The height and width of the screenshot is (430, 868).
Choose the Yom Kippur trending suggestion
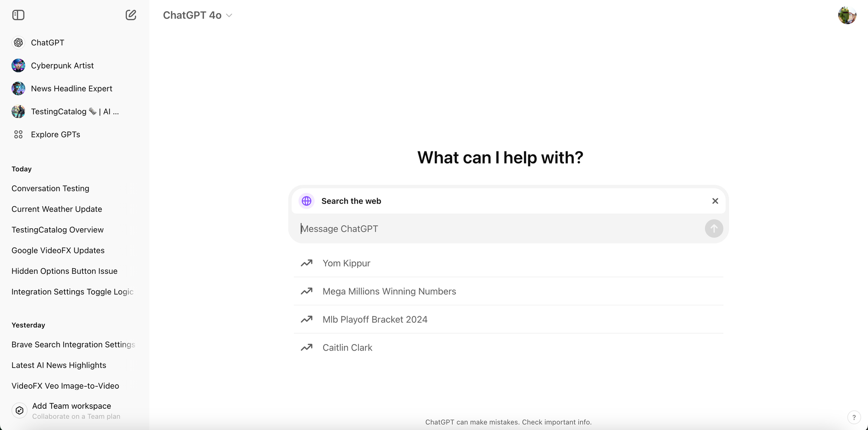pos(509,263)
